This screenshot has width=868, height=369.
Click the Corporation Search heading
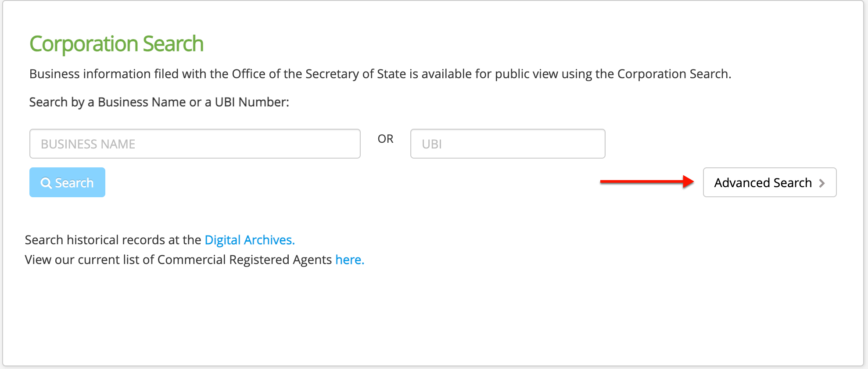(x=116, y=44)
